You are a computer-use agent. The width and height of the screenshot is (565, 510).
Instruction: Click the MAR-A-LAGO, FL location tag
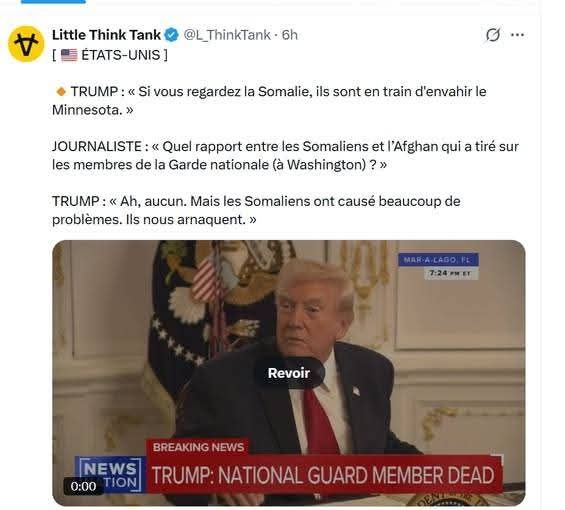438,260
